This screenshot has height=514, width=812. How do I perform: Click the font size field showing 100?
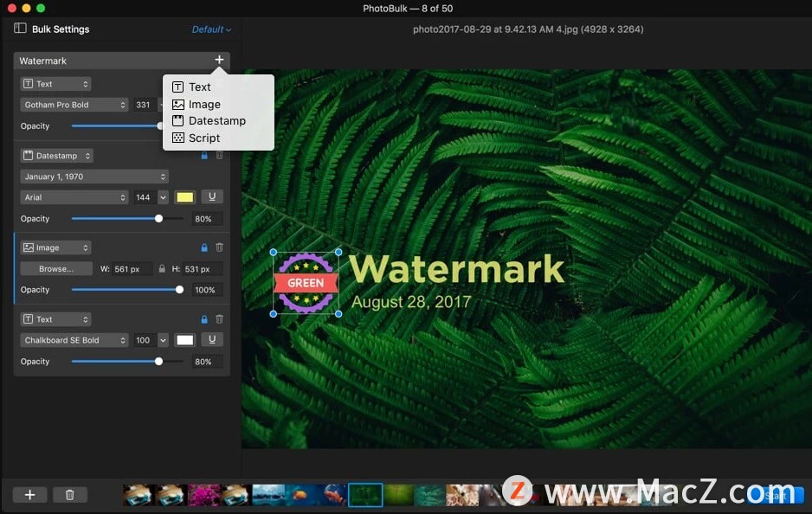(x=144, y=340)
